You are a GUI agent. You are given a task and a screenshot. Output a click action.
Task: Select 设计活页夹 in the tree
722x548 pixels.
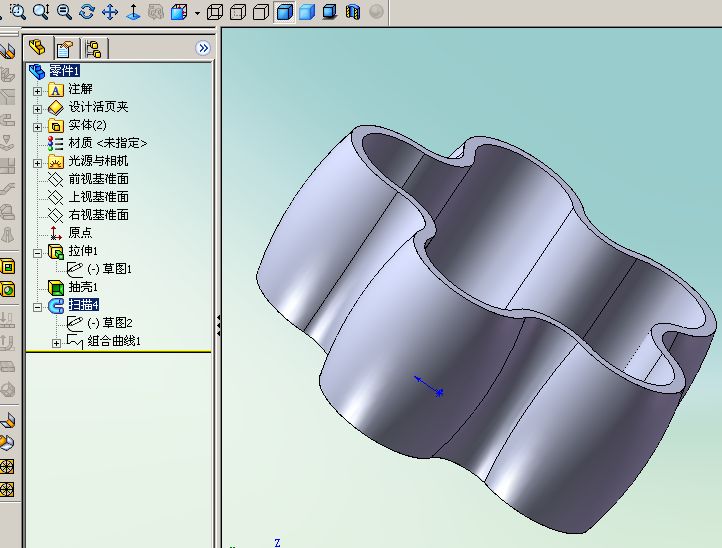[x=99, y=106]
